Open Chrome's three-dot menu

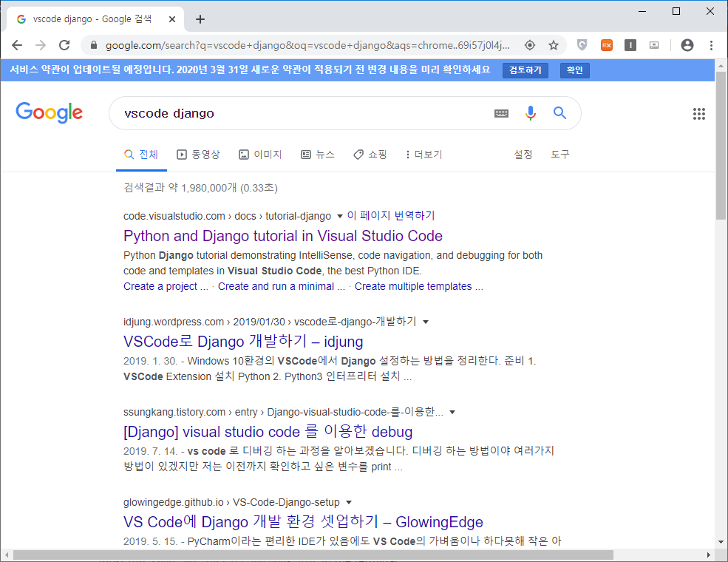[x=711, y=45]
